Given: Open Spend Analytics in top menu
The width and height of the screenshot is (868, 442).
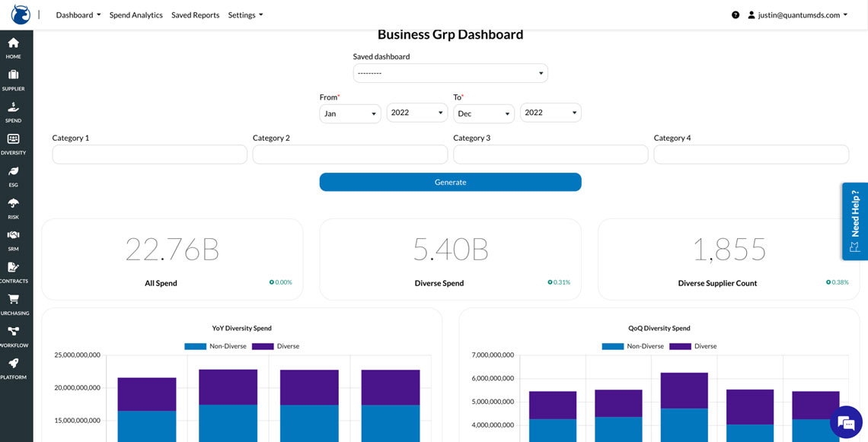Looking at the screenshot, I should (136, 15).
